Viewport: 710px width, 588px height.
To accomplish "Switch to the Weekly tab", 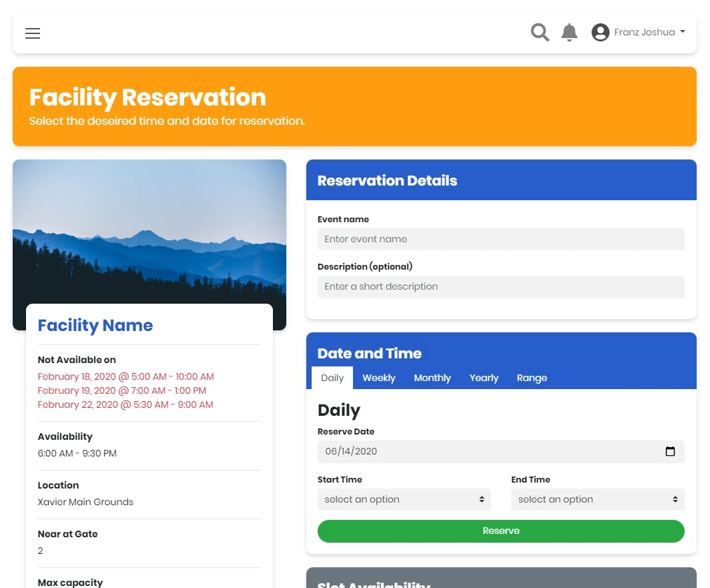I will pos(379,378).
